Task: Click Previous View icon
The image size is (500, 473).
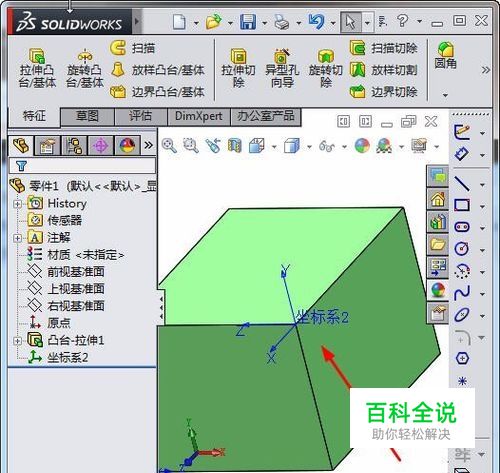Action: click(x=213, y=146)
